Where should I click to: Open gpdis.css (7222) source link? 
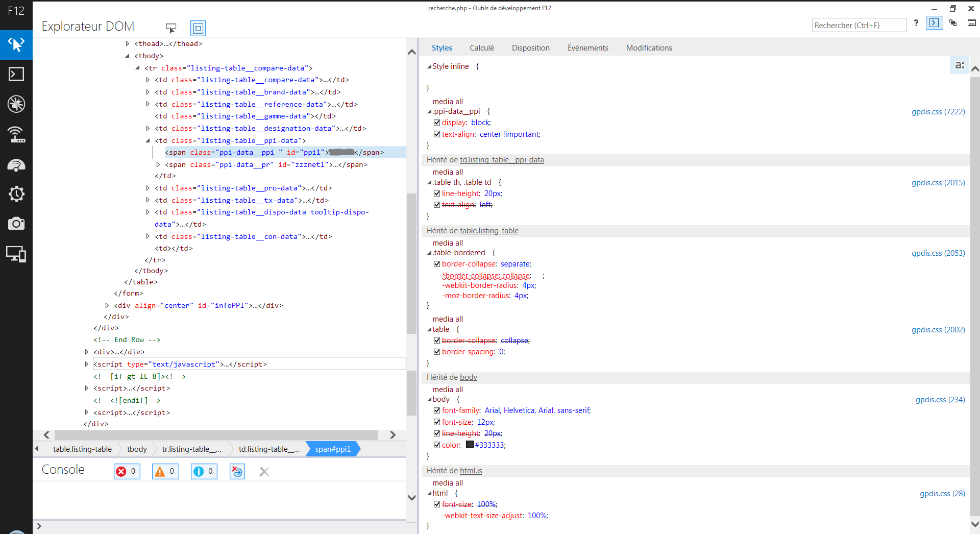[x=938, y=112]
